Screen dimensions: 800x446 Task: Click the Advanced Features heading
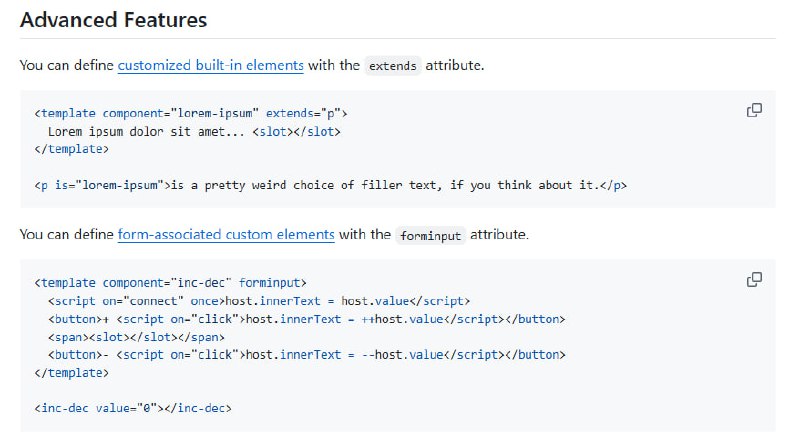point(114,19)
